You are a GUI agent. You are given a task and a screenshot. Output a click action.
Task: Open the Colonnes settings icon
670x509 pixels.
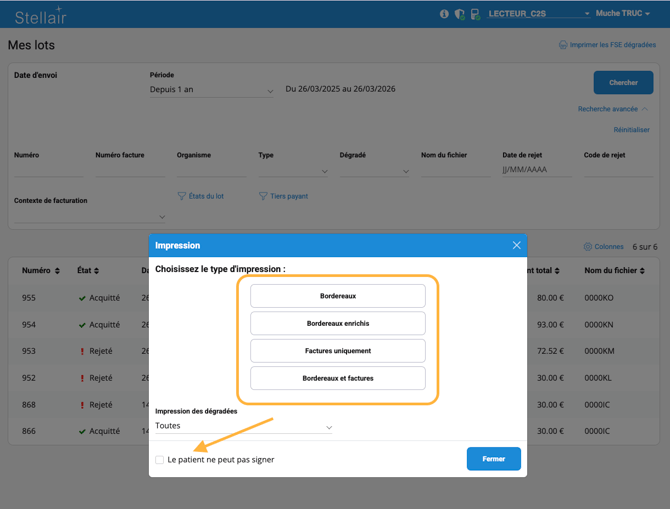click(587, 246)
